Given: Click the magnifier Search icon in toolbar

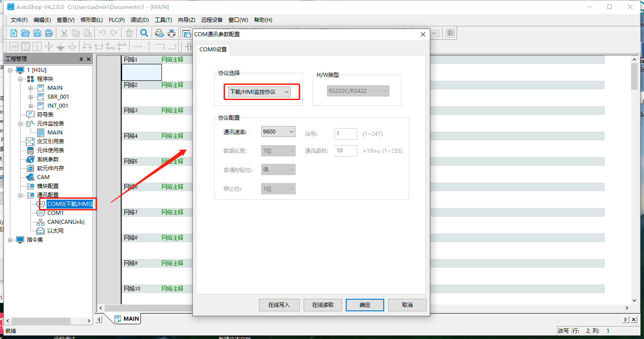Looking at the screenshot, I should pyautogui.click(x=144, y=33).
